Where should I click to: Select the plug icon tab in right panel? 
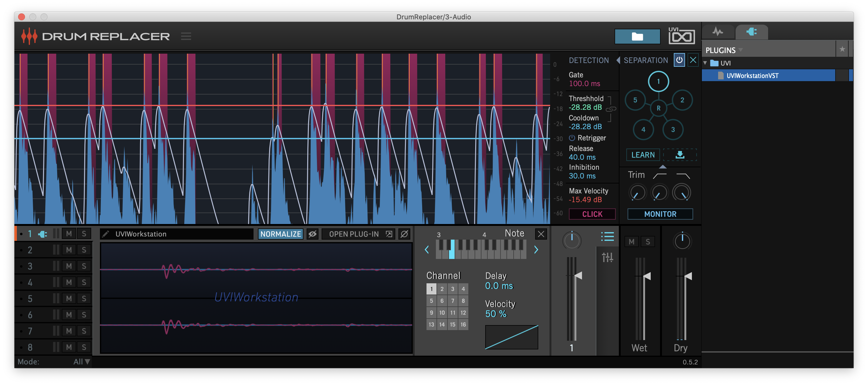pyautogui.click(x=752, y=31)
